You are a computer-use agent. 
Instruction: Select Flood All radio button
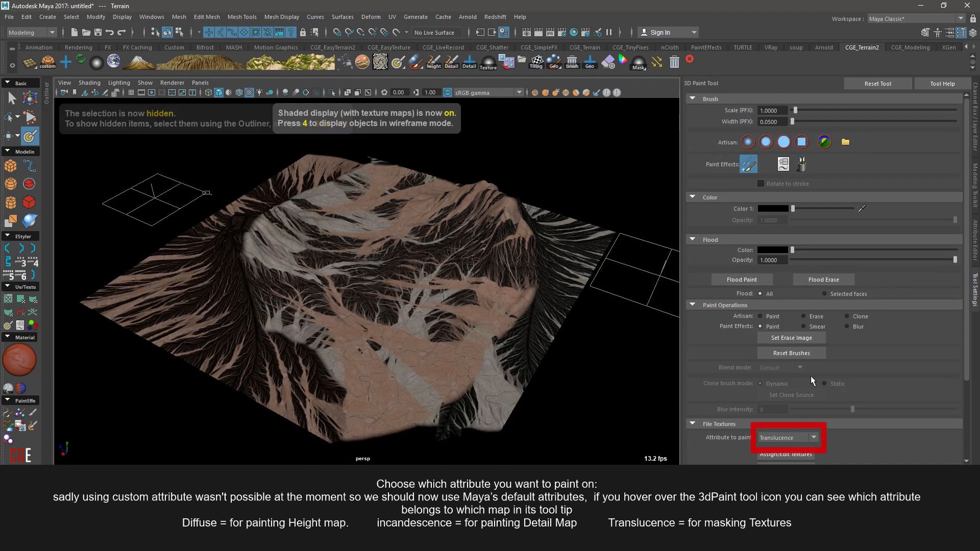[760, 293]
